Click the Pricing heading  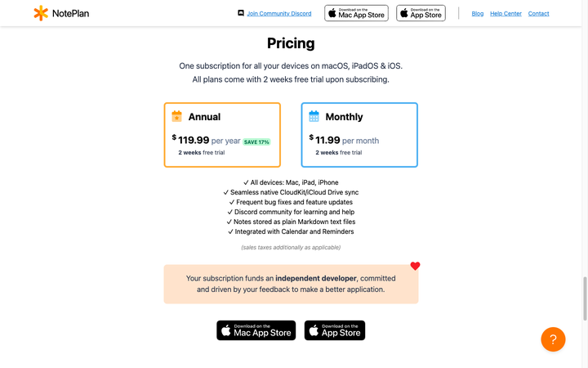pos(291,43)
